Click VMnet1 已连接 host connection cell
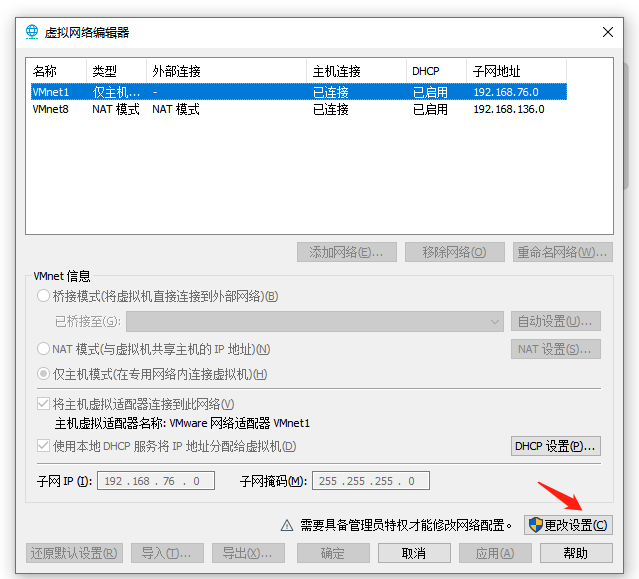639x579 pixels. click(331, 92)
